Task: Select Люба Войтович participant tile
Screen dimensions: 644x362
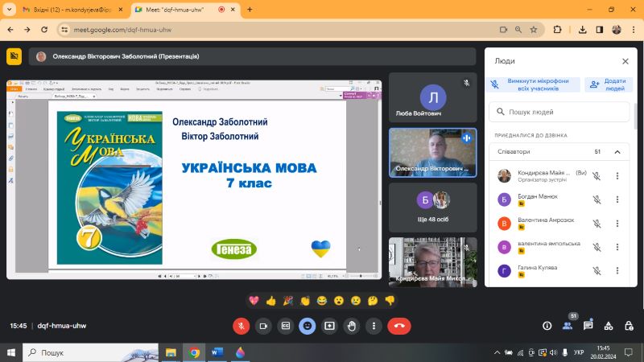Action: tap(433, 97)
